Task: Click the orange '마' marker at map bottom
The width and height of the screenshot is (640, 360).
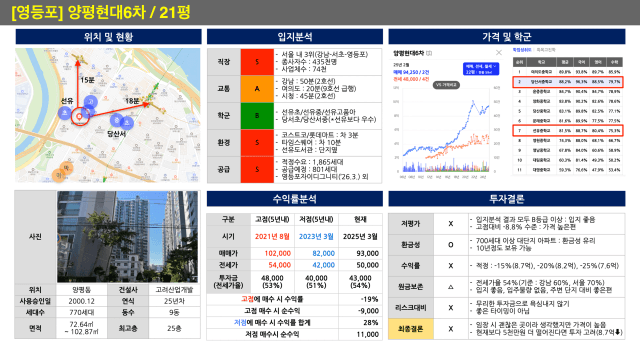Action: point(58,176)
